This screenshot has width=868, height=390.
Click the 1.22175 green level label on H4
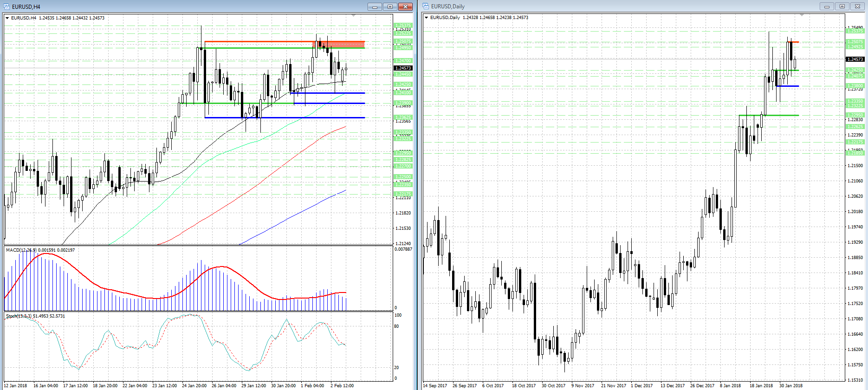coord(403,194)
